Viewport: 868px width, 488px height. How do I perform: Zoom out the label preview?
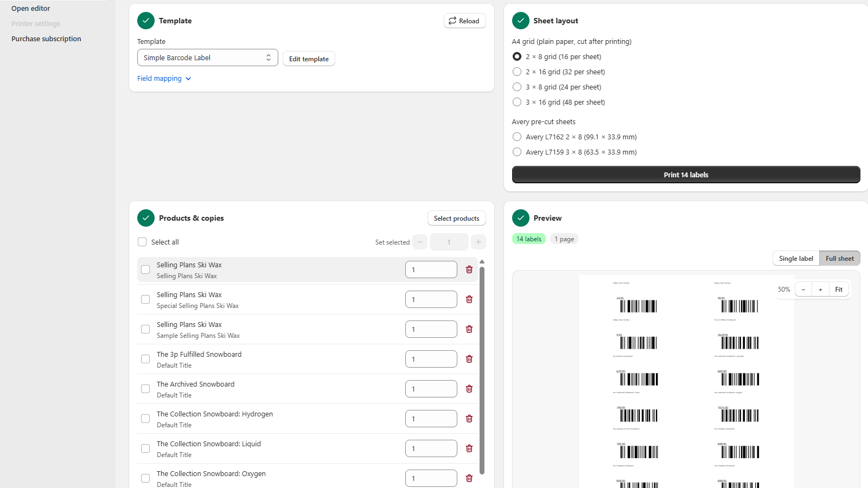803,290
